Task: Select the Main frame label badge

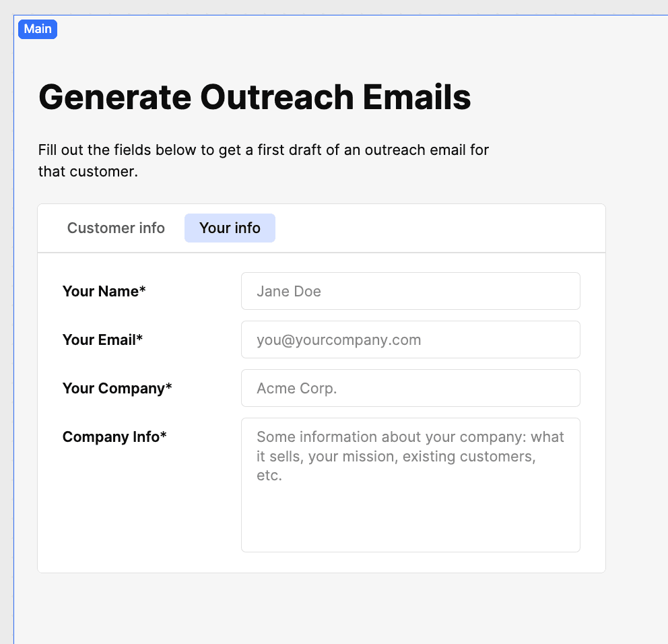Action: tap(38, 29)
